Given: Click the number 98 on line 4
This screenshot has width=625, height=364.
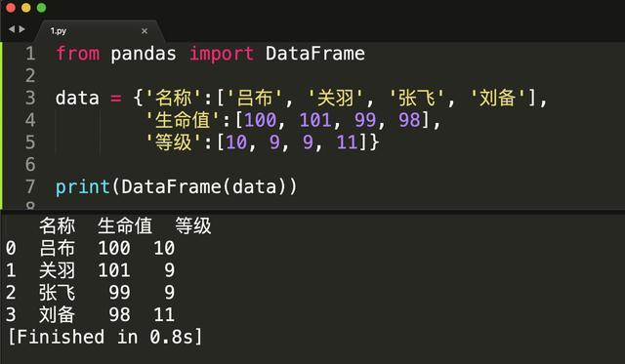Looking at the screenshot, I should 409,120.
